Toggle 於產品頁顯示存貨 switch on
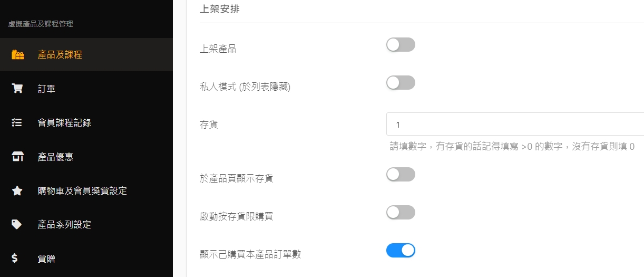The height and width of the screenshot is (277, 644). (401, 175)
